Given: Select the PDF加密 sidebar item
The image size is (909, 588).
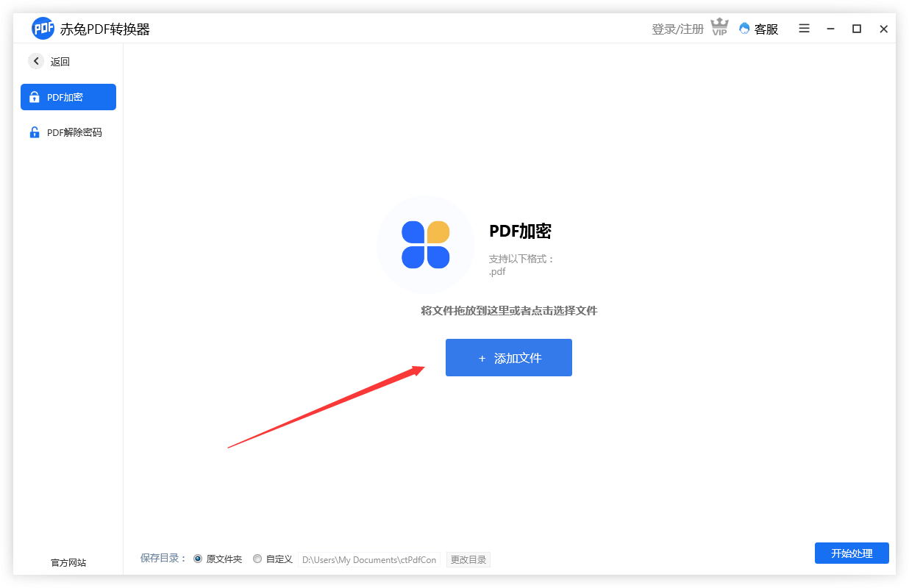Looking at the screenshot, I should pos(68,97).
